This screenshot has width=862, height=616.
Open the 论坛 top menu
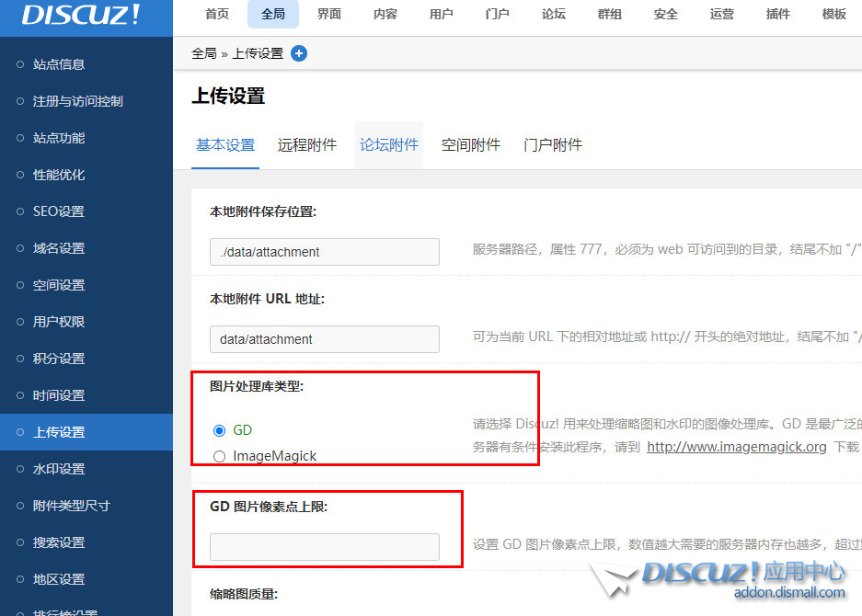[554, 14]
